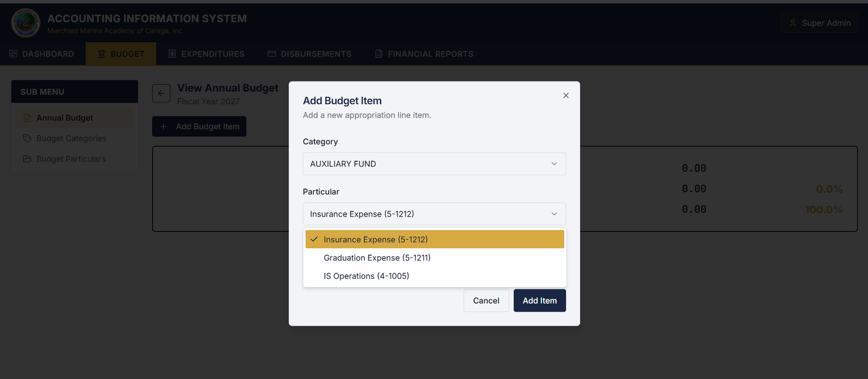
Task: Click the plus icon on Add Budget Item
Action: pos(164,127)
